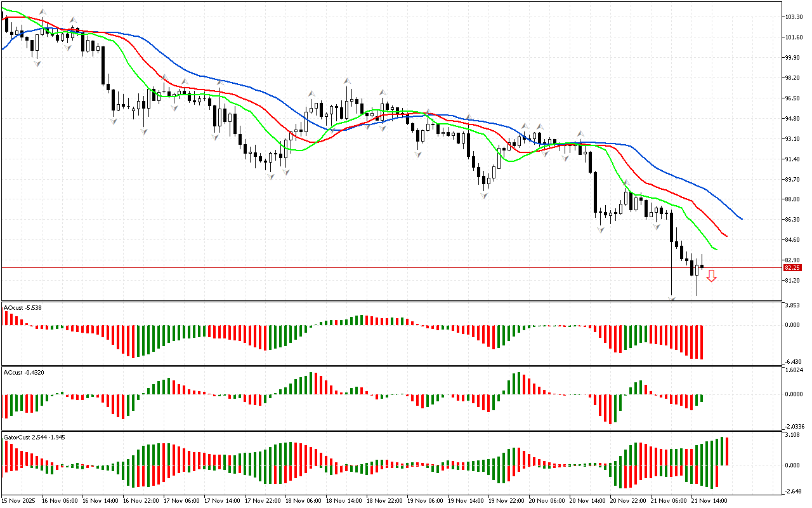
Task: Click the last red bar in AOcust histogram
Action: tap(702, 342)
